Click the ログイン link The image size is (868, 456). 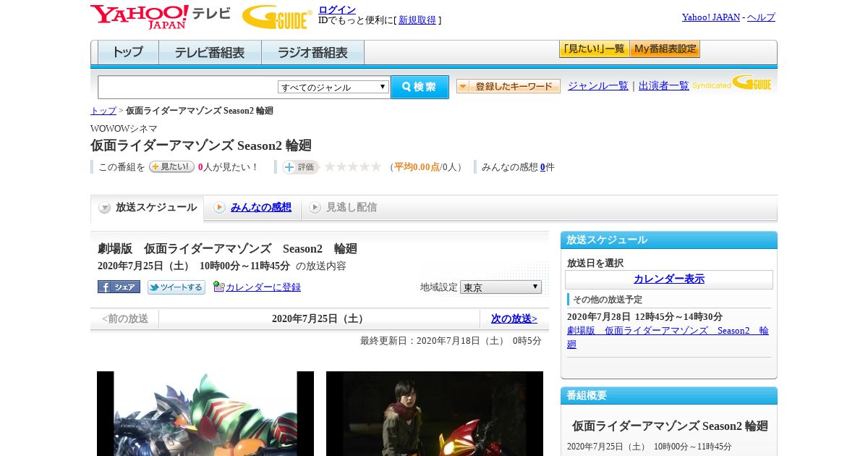(337, 9)
